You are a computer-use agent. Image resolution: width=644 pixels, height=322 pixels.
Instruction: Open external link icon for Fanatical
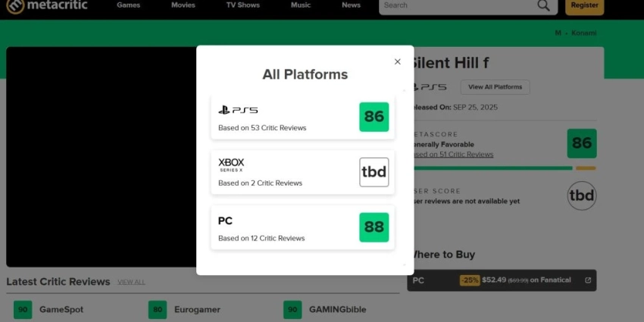point(588,280)
